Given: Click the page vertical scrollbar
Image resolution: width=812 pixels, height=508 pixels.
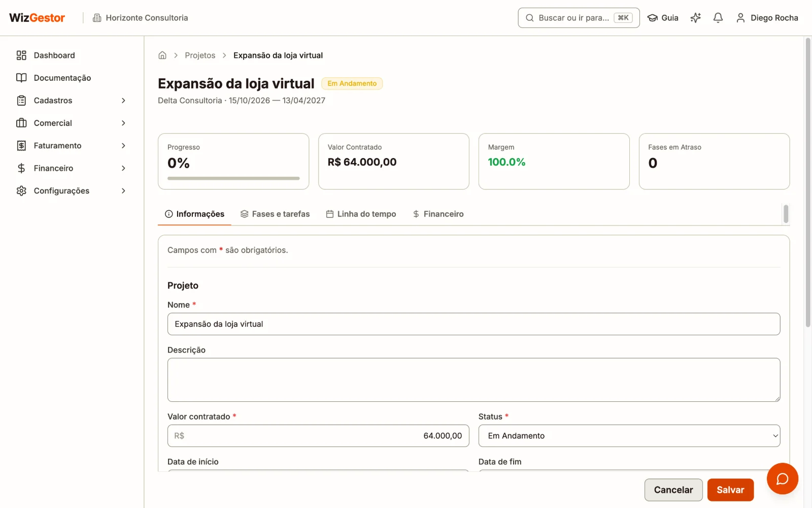Looking at the screenshot, I should click(x=808, y=183).
